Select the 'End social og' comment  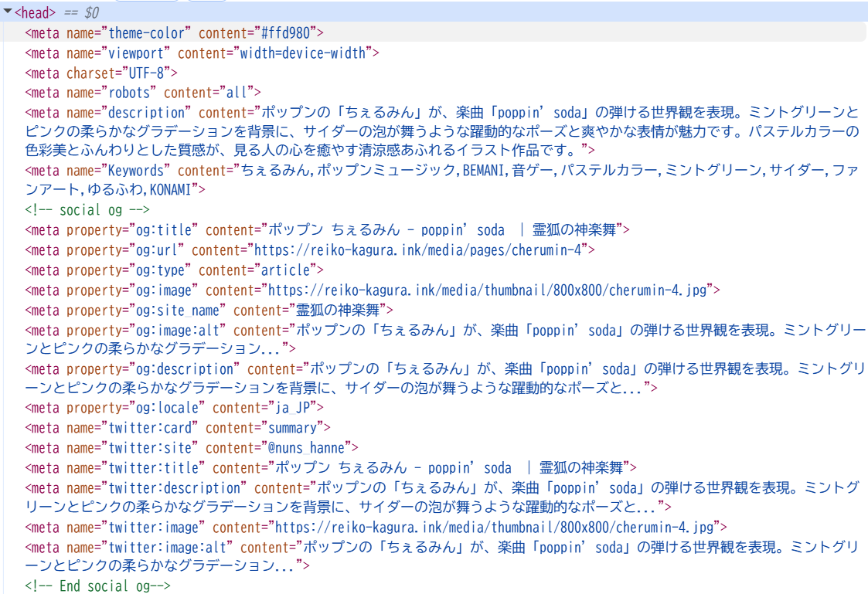97,586
